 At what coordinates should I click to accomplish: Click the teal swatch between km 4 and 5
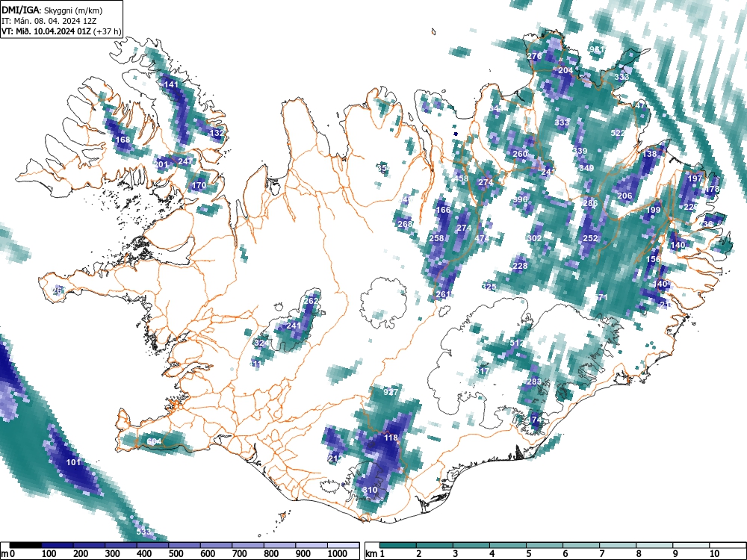click(x=508, y=545)
